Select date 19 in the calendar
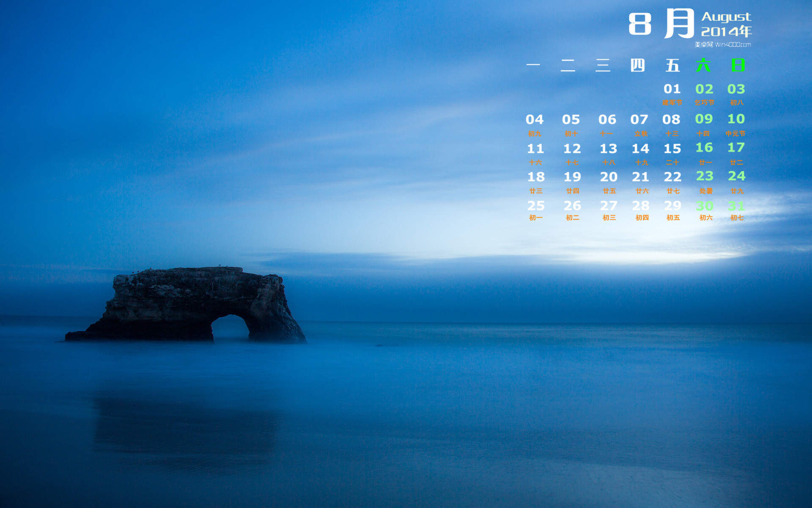Screen dimensions: 812x508 (x=572, y=177)
